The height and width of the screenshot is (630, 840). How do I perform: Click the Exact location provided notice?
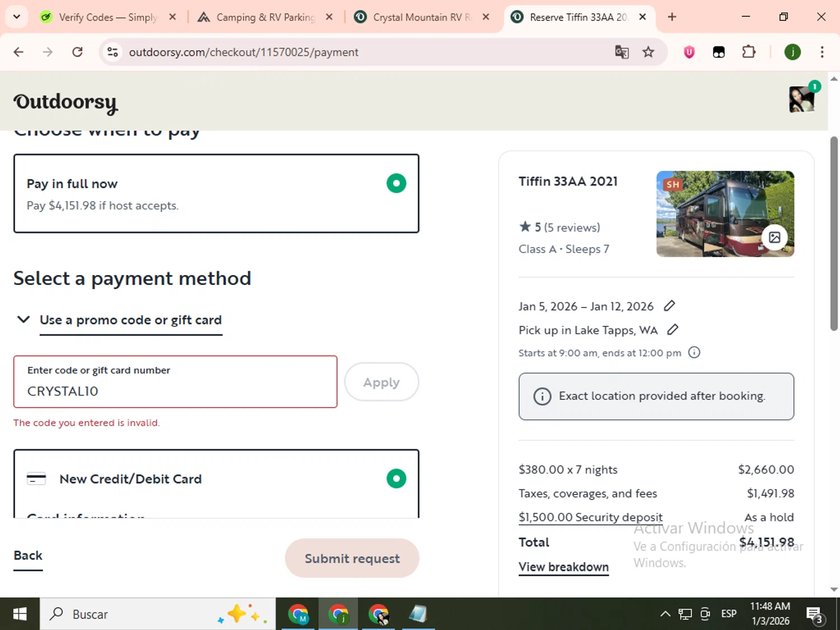pyautogui.click(x=656, y=396)
